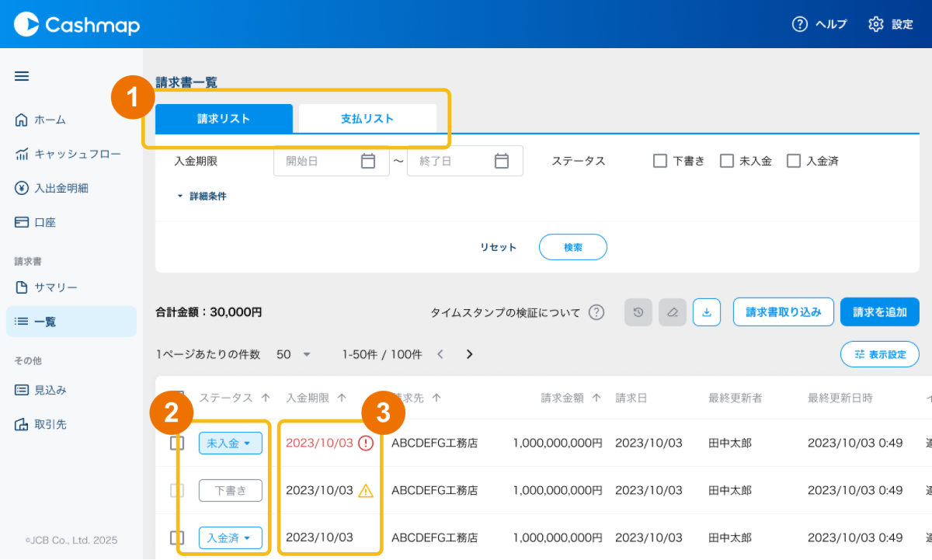Click the hamburger menu icon
The image size is (932, 560).
(x=22, y=76)
